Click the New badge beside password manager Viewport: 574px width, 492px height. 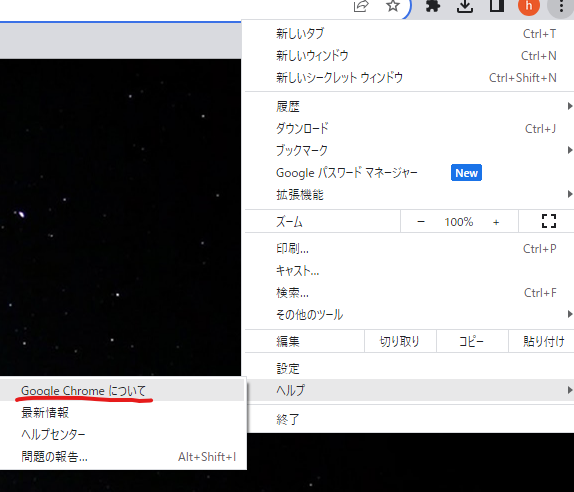point(466,172)
